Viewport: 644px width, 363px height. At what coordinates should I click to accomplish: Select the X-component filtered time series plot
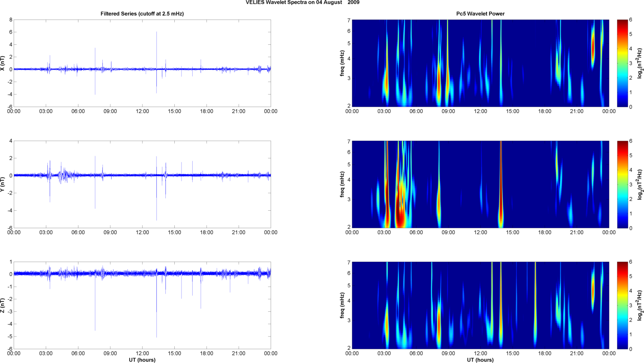(x=142, y=63)
